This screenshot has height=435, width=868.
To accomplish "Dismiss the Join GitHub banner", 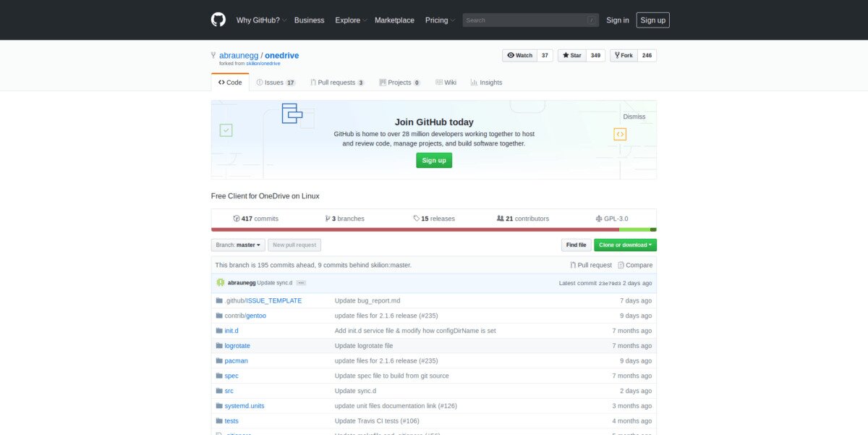I will coord(634,117).
